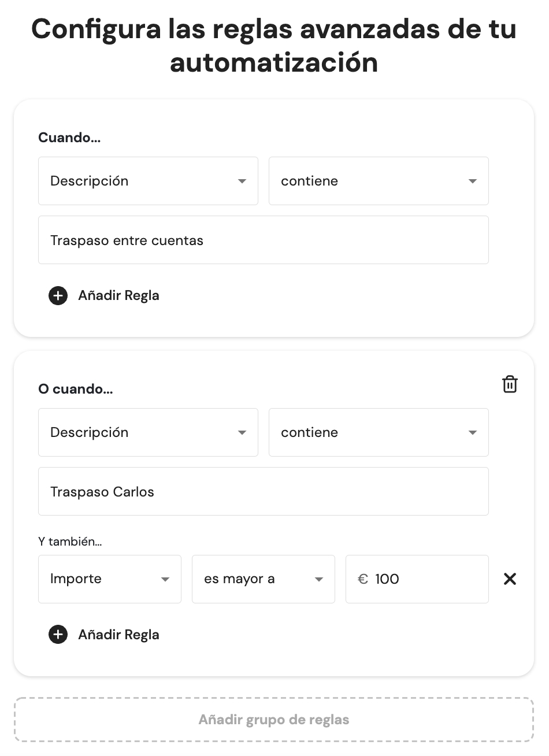Open the contiene dropdown under "Cuando..."
The height and width of the screenshot is (756, 549).
coord(379,181)
